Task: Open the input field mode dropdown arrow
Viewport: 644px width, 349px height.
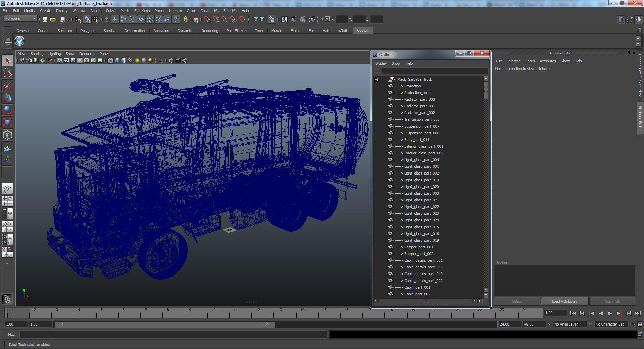Action: click(322, 19)
